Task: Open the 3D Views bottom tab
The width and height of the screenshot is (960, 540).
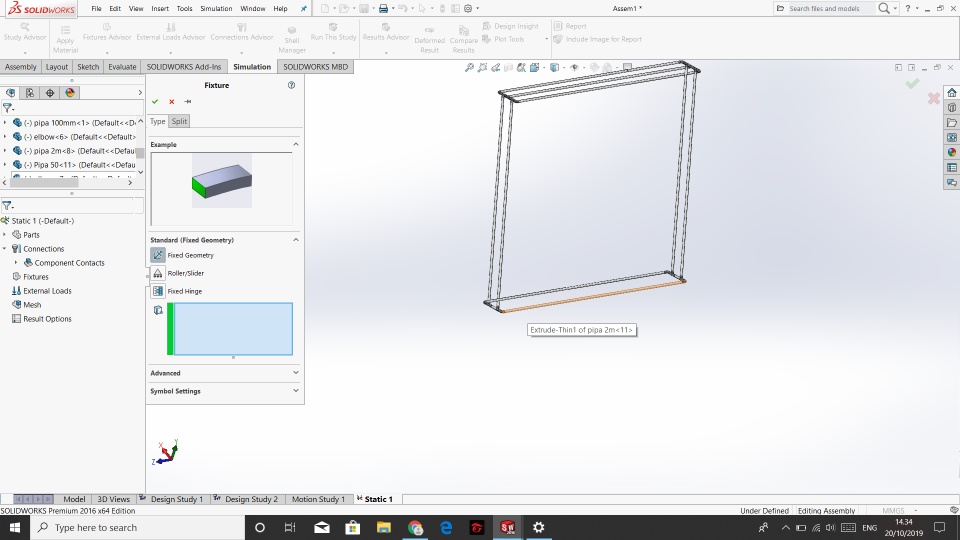Action: tap(114, 499)
